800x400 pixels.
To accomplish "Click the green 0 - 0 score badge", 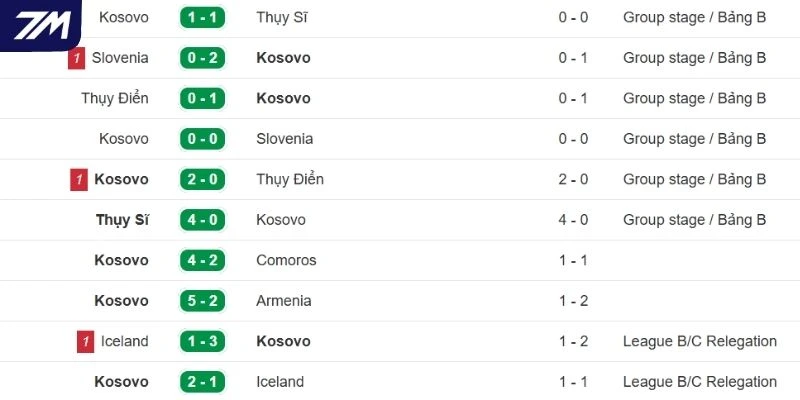I will pyautogui.click(x=205, y=139).
